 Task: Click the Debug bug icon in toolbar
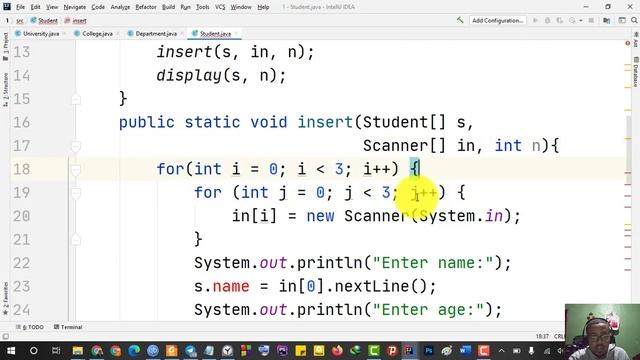click(x=547, y=20)
